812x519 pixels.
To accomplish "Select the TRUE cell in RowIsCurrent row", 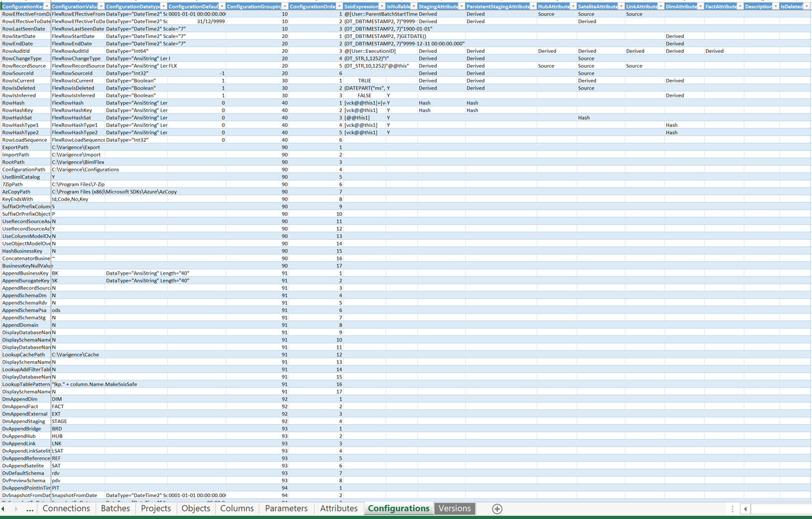I will [364, 81].
